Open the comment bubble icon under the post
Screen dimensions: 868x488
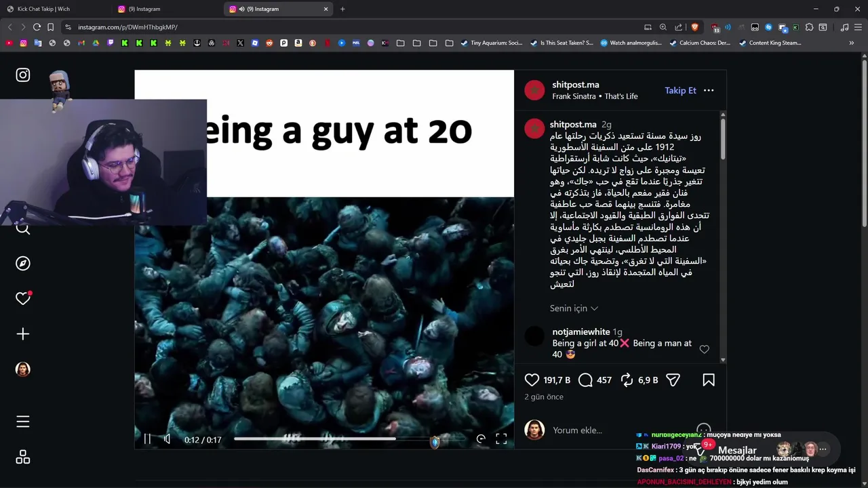click(586, 380)
